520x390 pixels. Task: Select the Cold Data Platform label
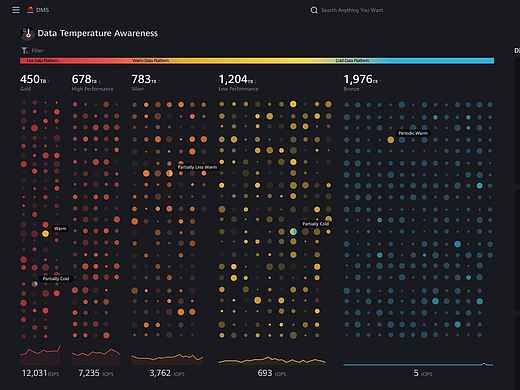pyautogui.click(x=352, y=61)
